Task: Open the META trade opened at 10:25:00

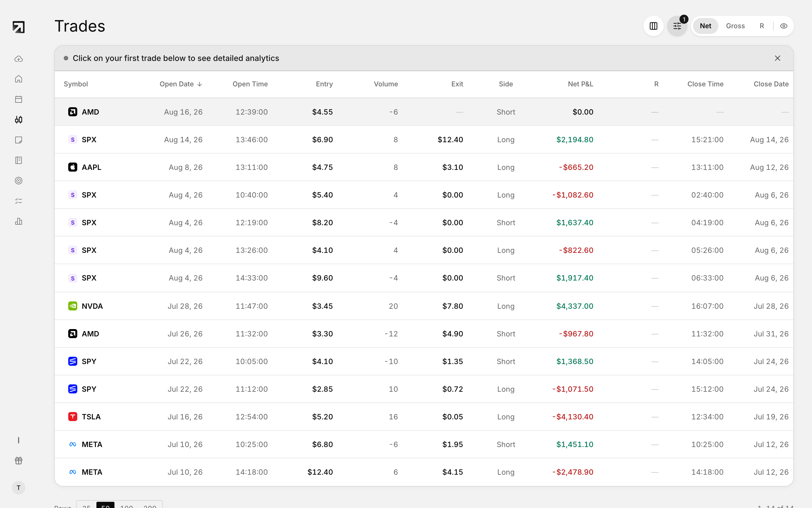Action: [424, 444]
